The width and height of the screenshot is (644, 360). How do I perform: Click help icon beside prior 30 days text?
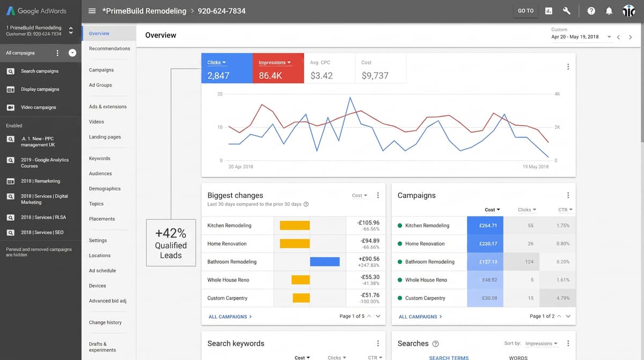click(x=306, y=204)
